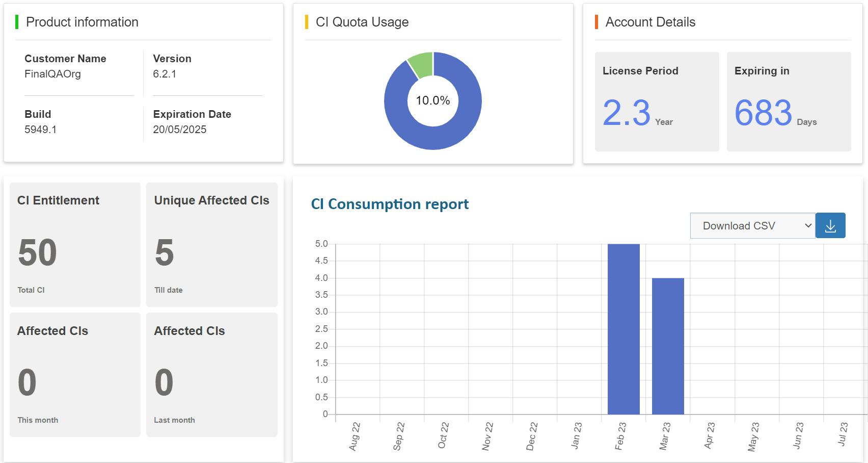The image size is (868, 463).
Task: Click the Unique Affected CIs card
Action: click(x=212, y=245)
